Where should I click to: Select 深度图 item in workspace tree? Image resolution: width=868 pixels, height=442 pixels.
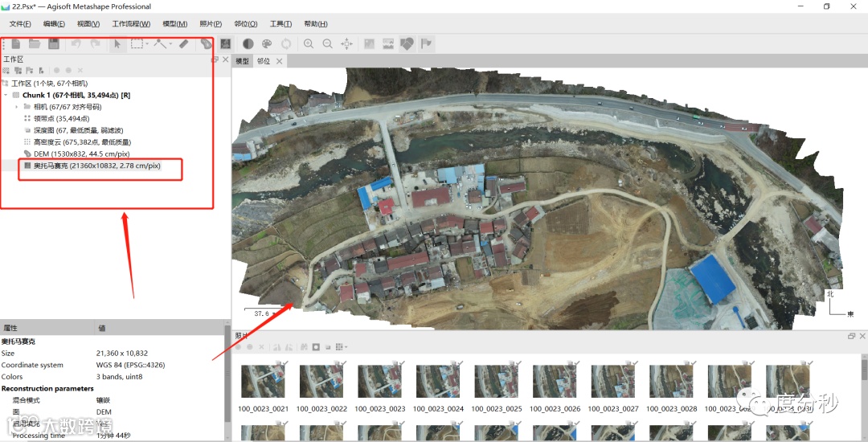point(78,130)
